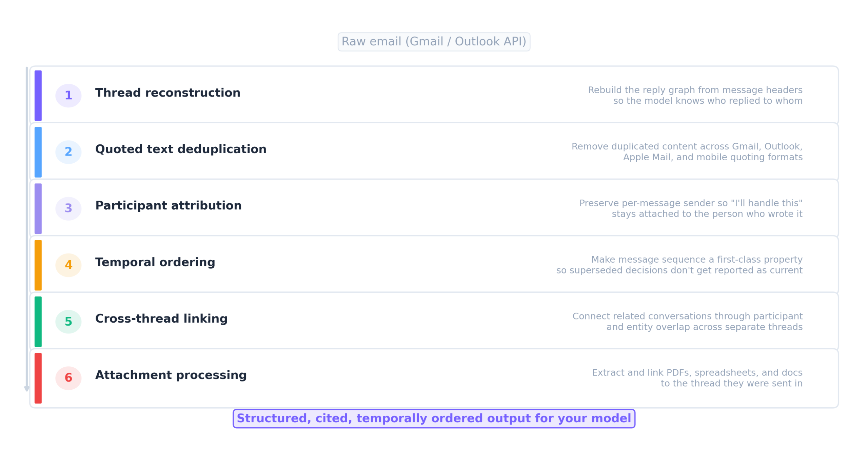Click the downward flow arrow tip

coord(27,389)
